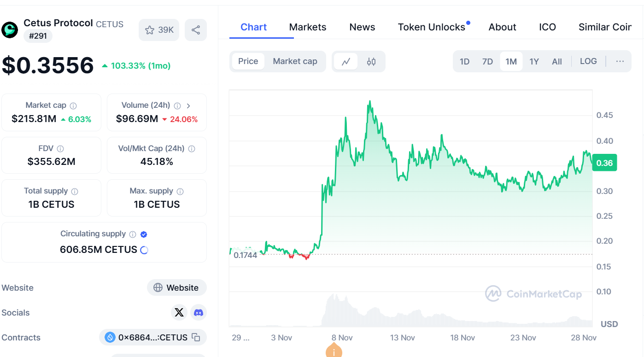Open Max. supply info icon
The image size is (644, 357).
coord(180,191)
